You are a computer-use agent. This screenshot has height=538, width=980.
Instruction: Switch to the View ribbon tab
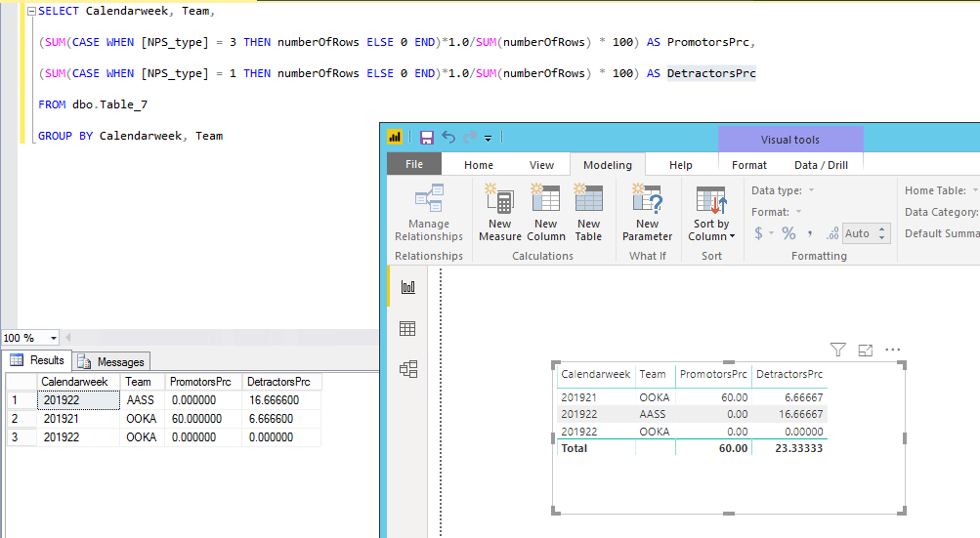tap(541, 165)
